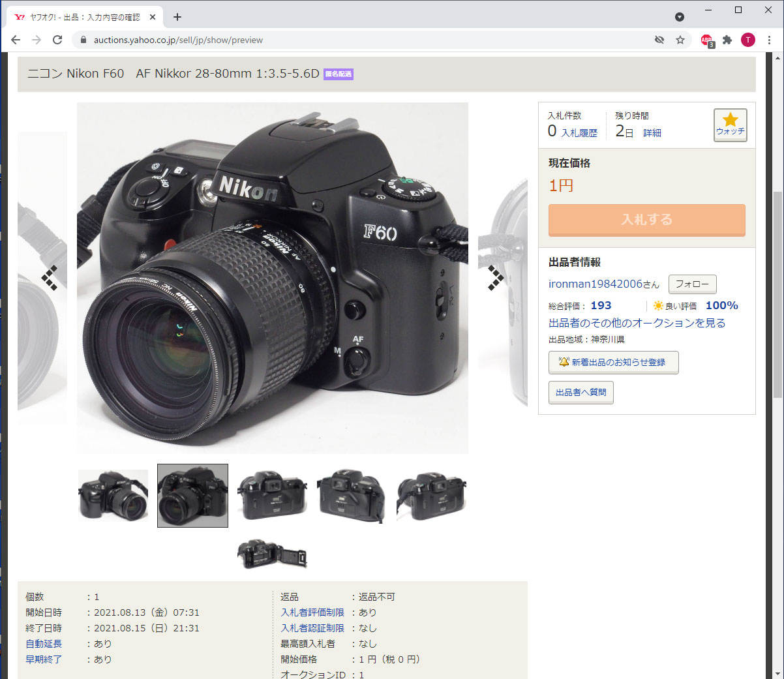
Task: Open a new browser tab
Action: [177, 17]
